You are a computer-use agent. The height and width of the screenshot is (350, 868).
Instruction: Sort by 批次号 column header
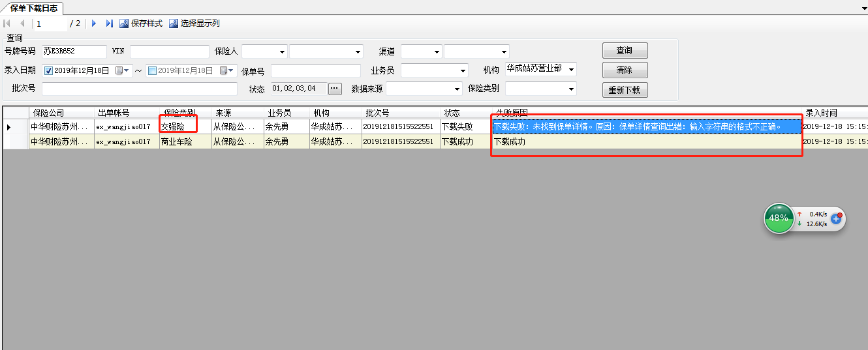pos(401,113)
